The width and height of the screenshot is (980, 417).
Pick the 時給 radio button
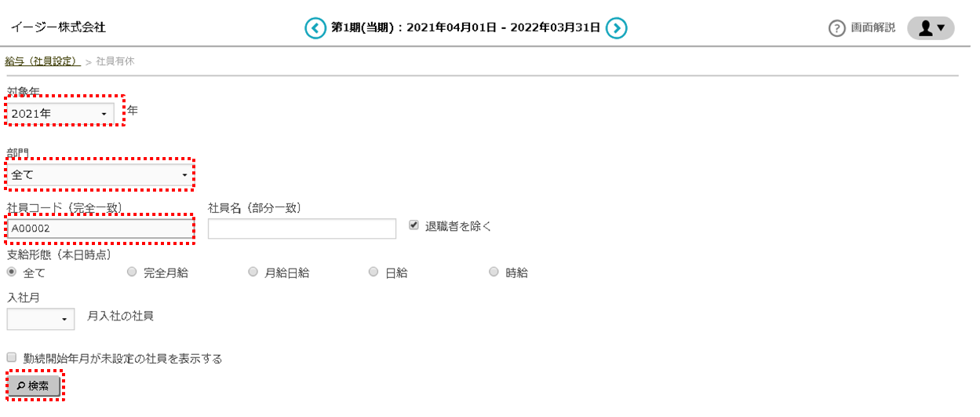(x=494, y=272)
